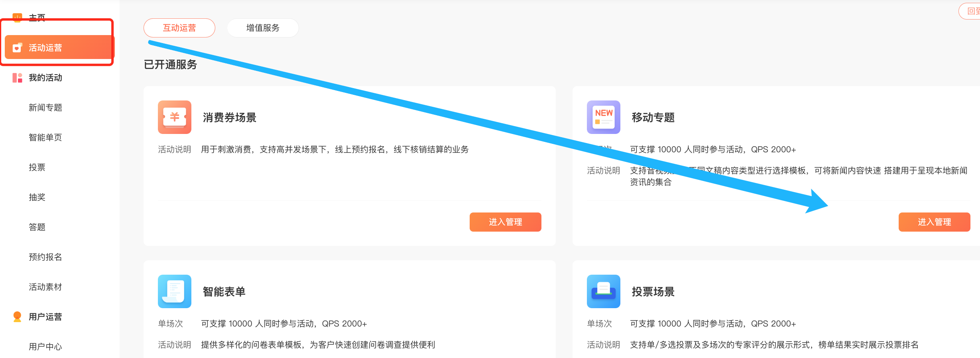
Task: Go to 投票 in sidebar
Action: click(x=37, y=167)
